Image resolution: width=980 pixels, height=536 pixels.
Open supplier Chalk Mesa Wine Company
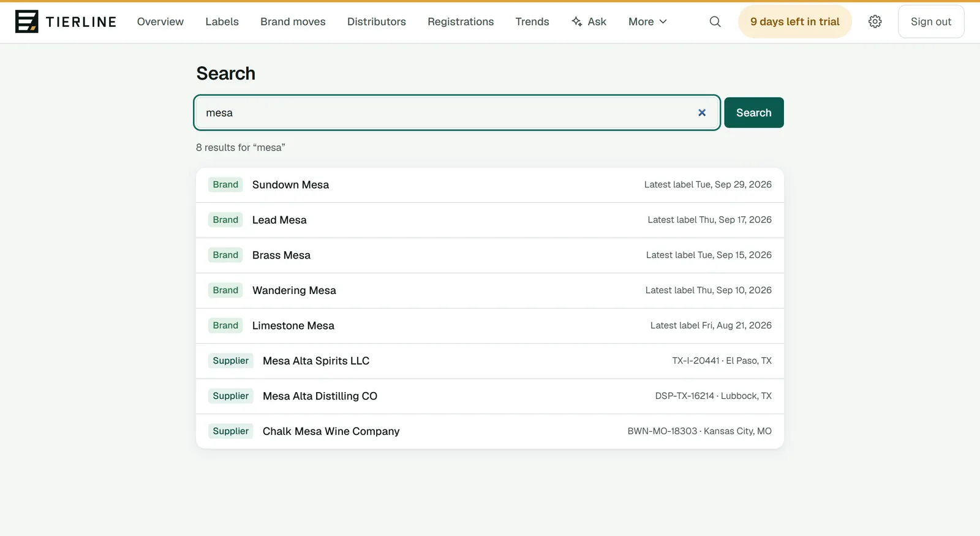(490, 431)
